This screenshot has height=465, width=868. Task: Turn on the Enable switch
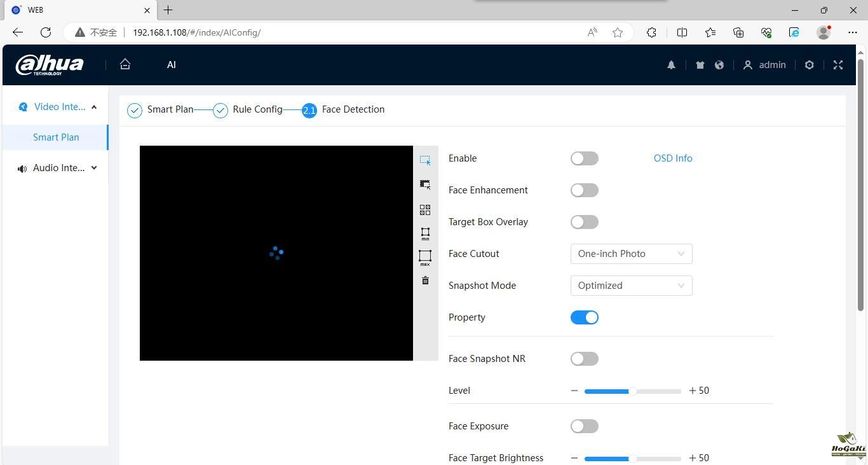[x=584, y=158]
